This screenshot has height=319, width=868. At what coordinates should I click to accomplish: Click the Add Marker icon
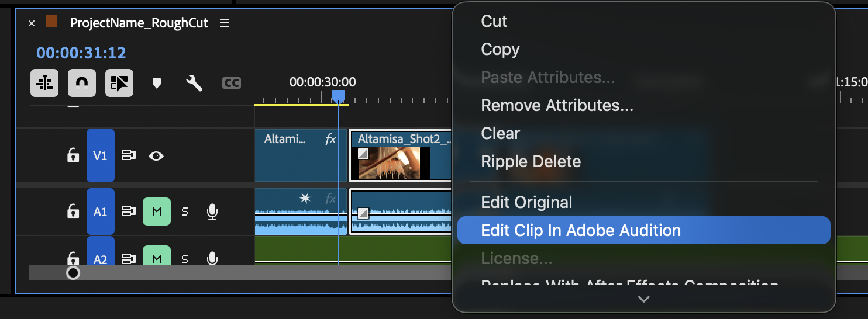(x=156, y=84)
